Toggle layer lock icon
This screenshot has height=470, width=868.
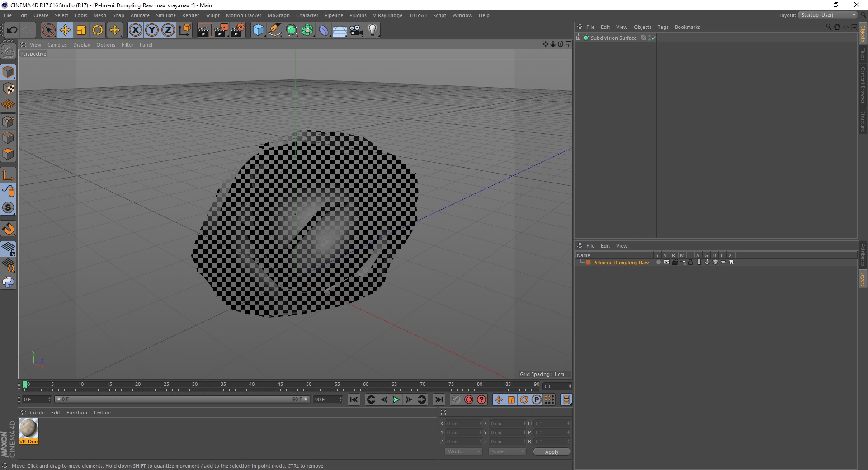click(x=691, y=262)
